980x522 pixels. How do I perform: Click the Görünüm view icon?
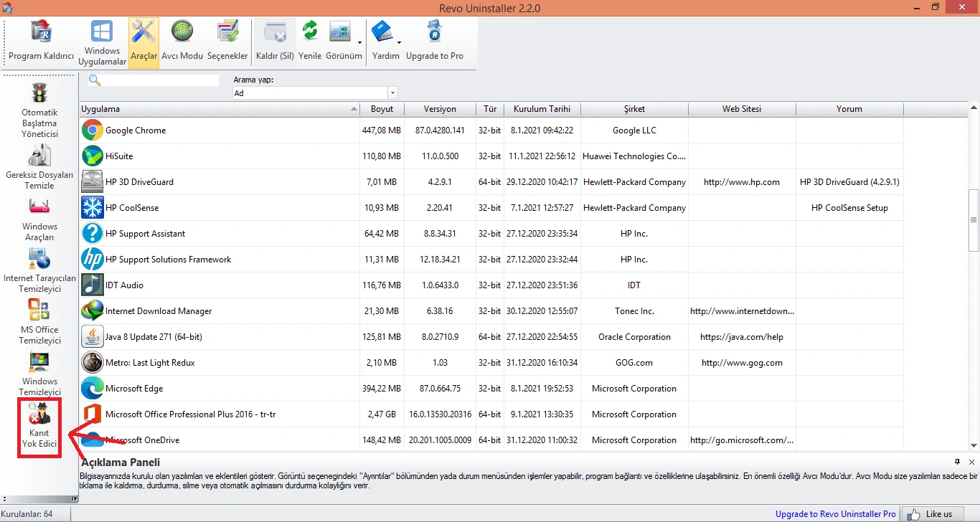[339, 32]
